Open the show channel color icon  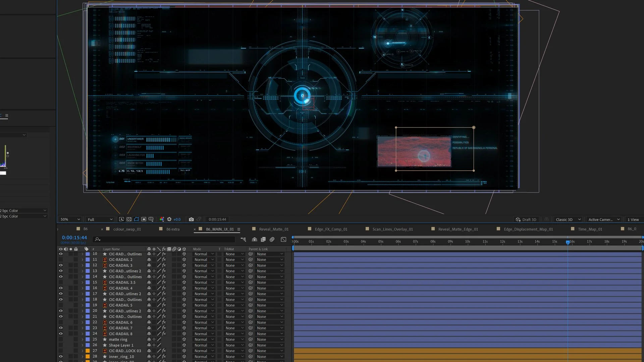tap(162, 220)
